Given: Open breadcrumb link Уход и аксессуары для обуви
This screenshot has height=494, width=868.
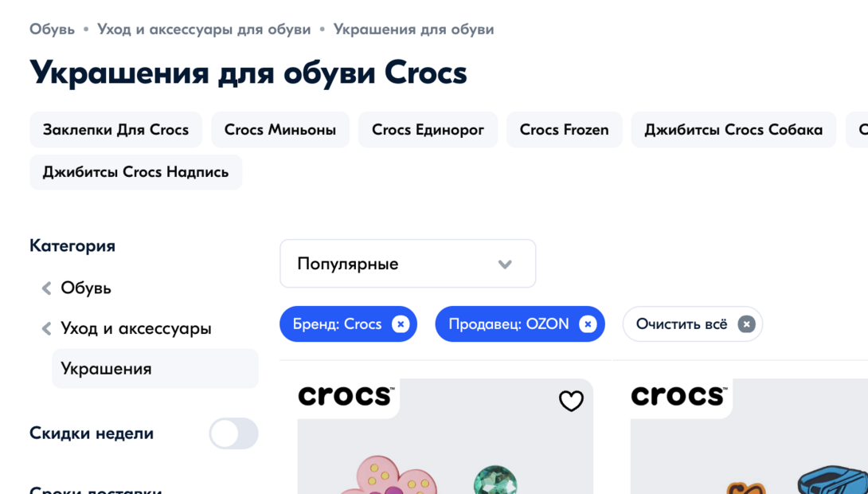Looking at the screenshot, I should click(x=204, y=29).
